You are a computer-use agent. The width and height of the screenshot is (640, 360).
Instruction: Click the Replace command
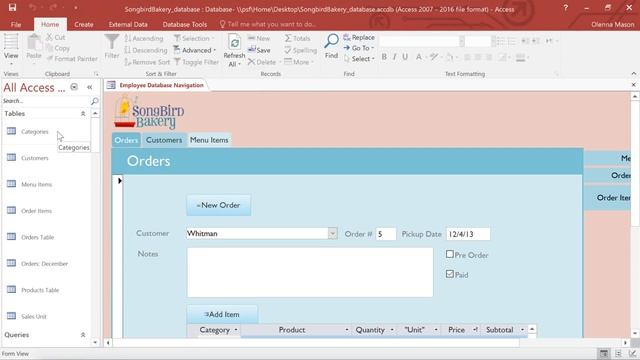[x=359, y=37]
